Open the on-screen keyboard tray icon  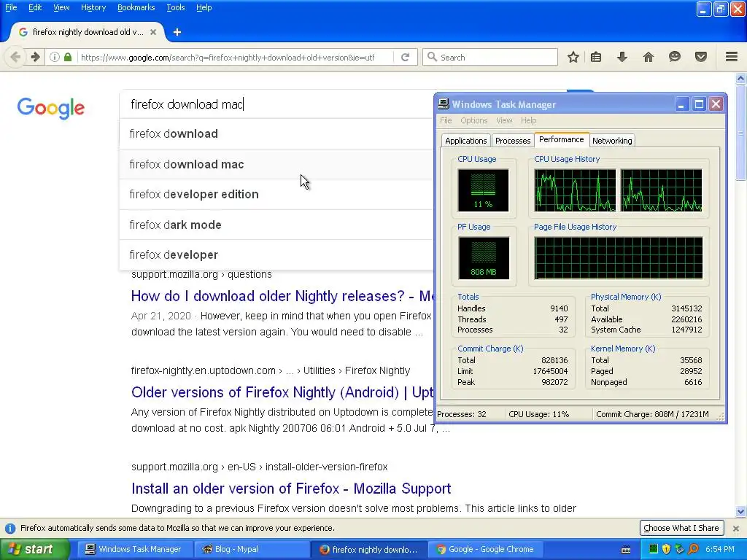tap(626, 550)
